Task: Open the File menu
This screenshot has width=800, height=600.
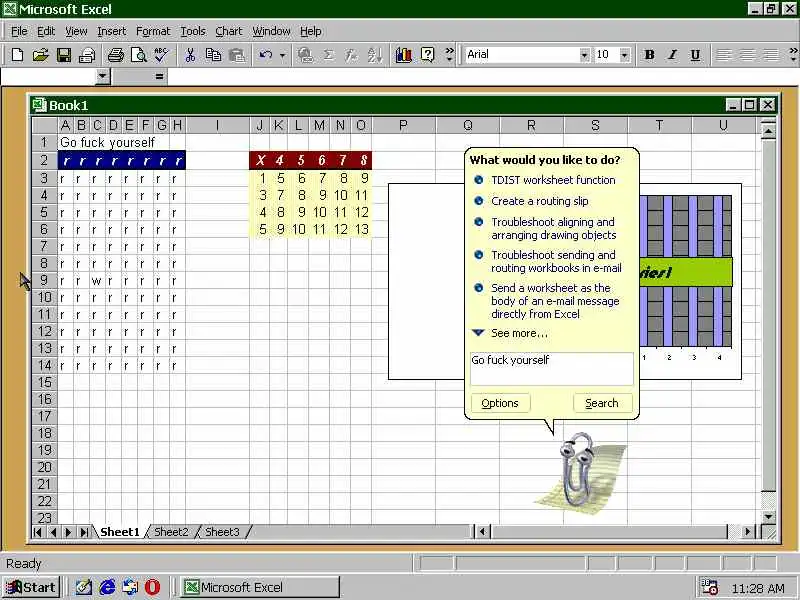Action: click(19, 31)
